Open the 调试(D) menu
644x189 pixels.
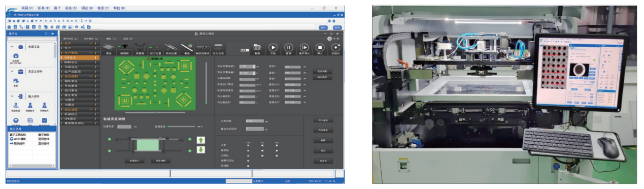[x=87, y=8]
